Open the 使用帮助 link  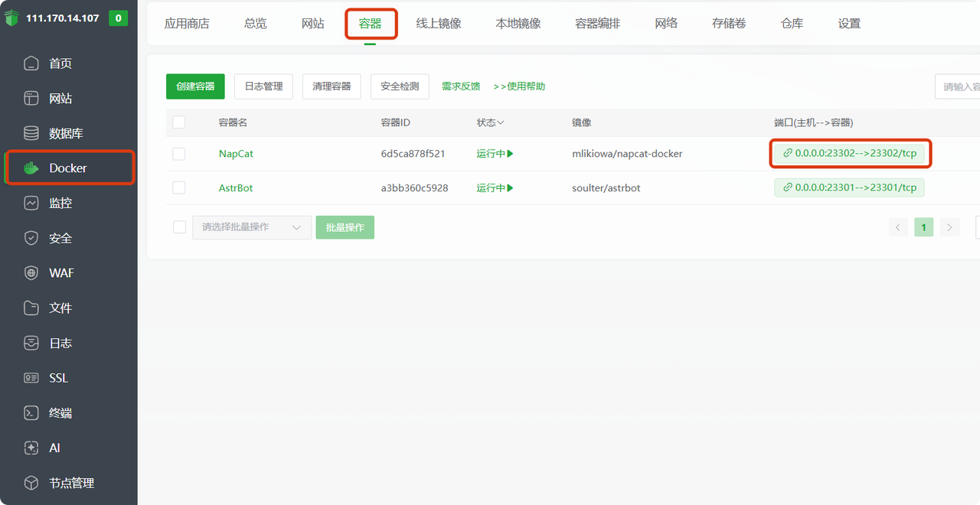pyautogui.click(x=519, y=86)
